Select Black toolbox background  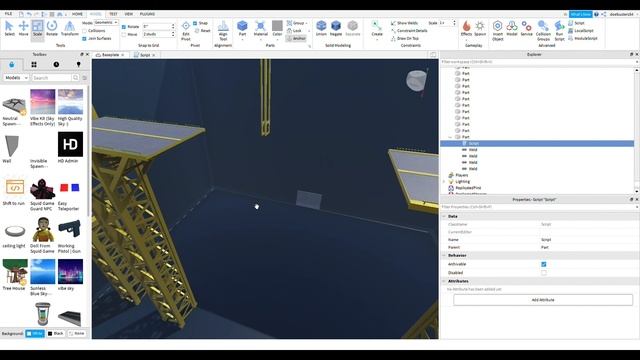(56, 333)
